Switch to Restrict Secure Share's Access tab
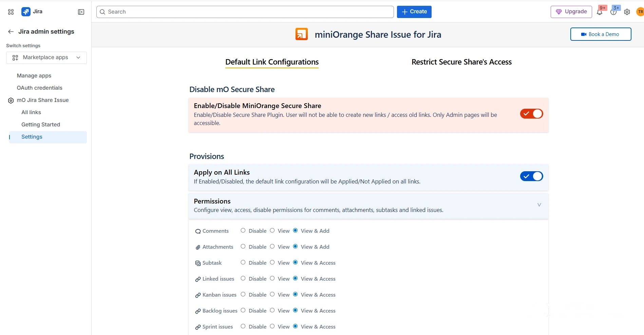This screenshot has width=644, height=335. click(461, 62)
